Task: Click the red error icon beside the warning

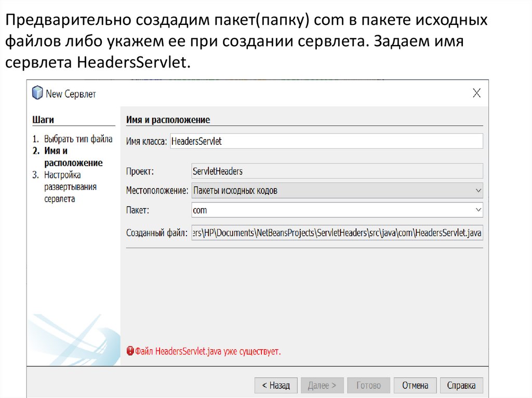Action: pyautogui.click(x=130, y=352)
